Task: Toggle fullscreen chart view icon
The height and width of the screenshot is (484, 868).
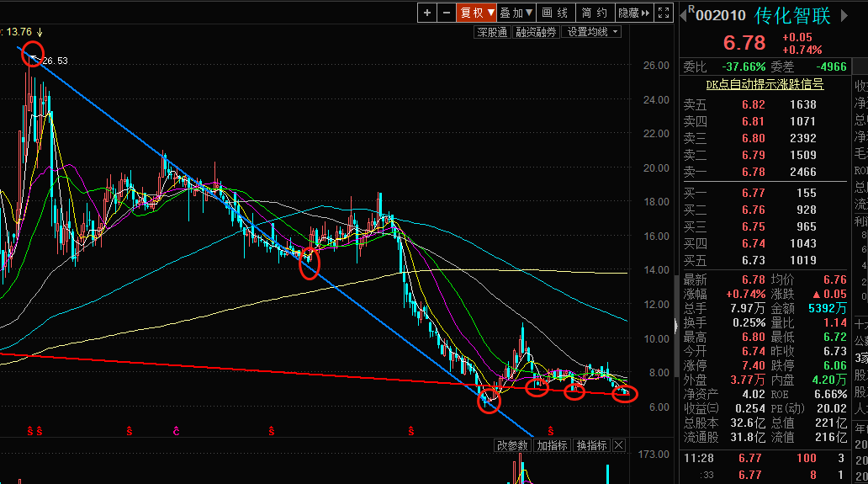Action: pyautogui.click(x=664, y=13)
